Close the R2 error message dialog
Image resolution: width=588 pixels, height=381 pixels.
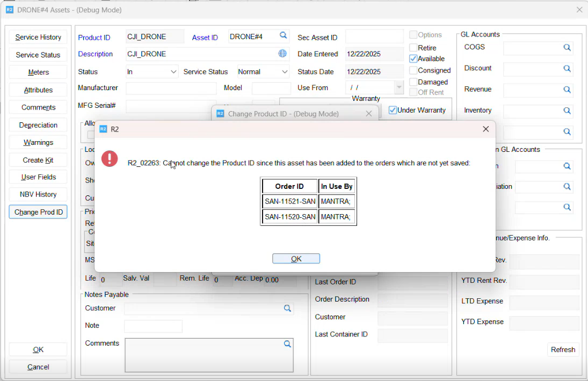[485, 129]
